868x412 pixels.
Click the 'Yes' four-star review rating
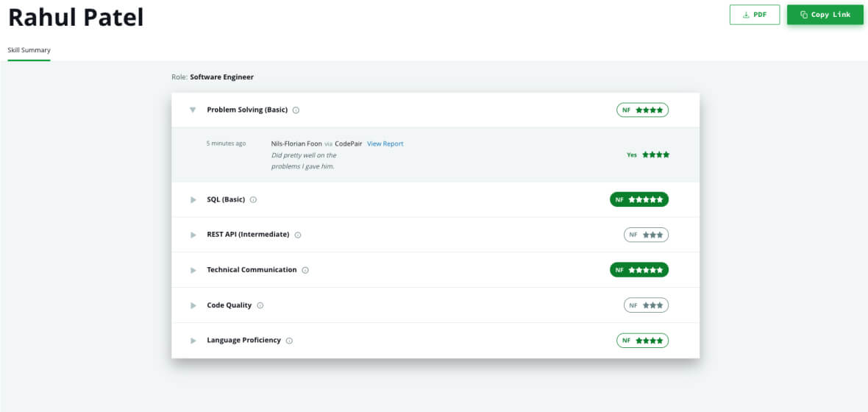[647, 155]
